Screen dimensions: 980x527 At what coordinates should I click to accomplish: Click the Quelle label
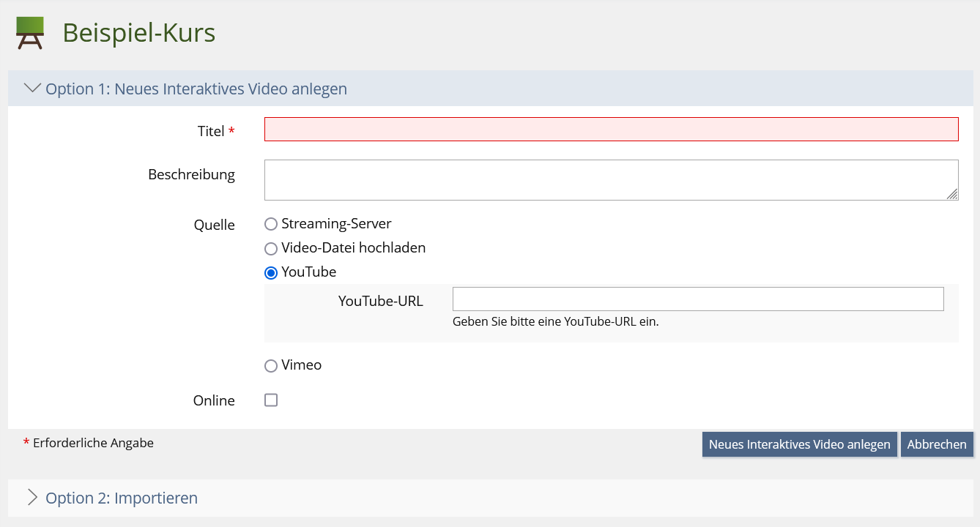pos(214,225)
